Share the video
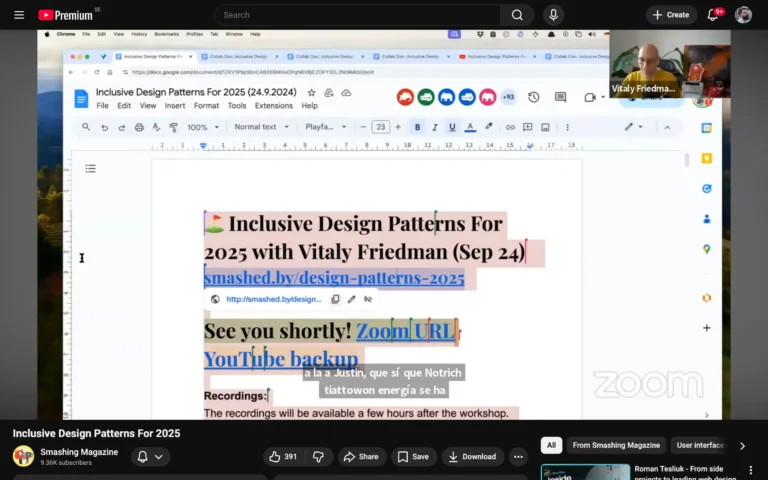Screen dimensions: 768x480 (361, 456)
